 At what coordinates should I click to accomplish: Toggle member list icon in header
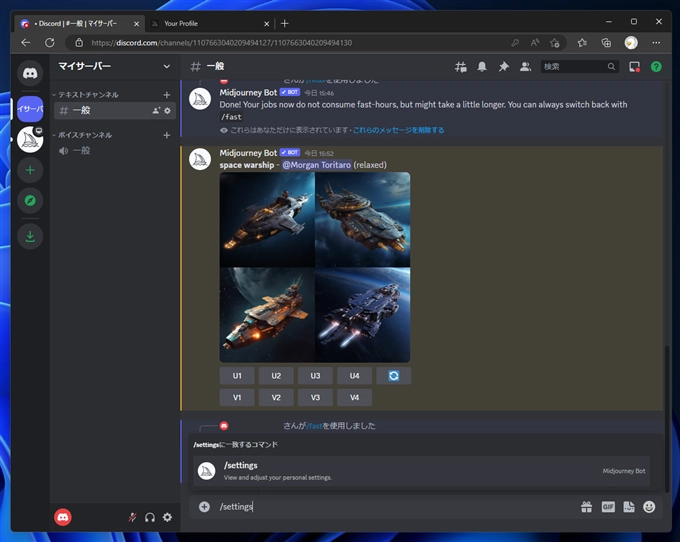coord(525,66)
